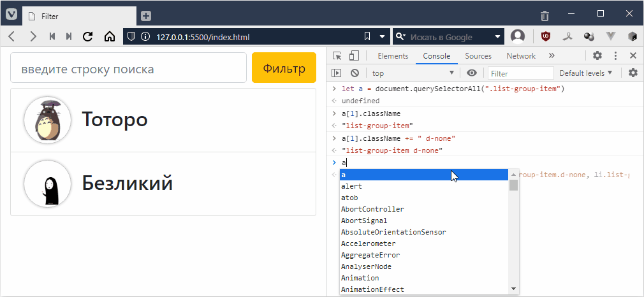Clear console with the block icon
Screen dimensions: 644x297
(x=355, y=73)
